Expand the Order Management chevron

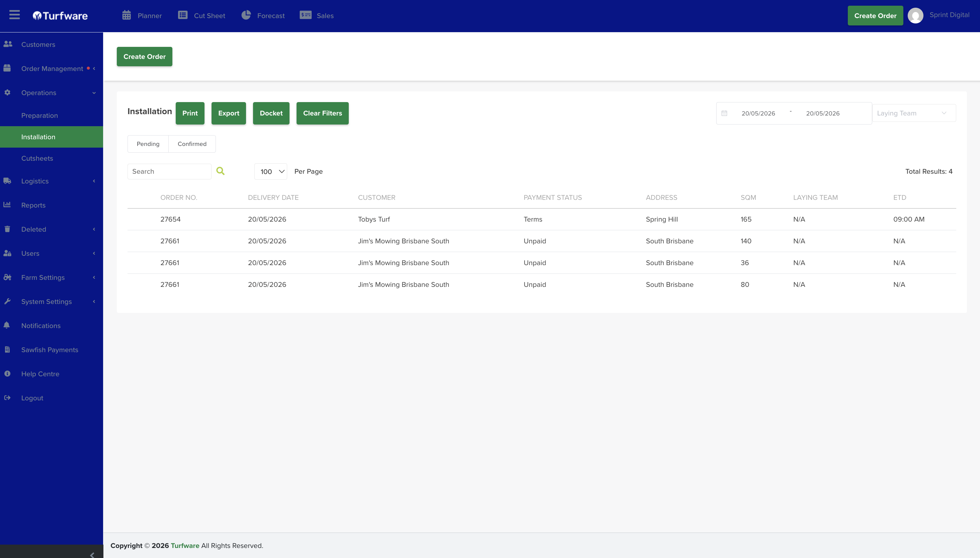[94, 68]
